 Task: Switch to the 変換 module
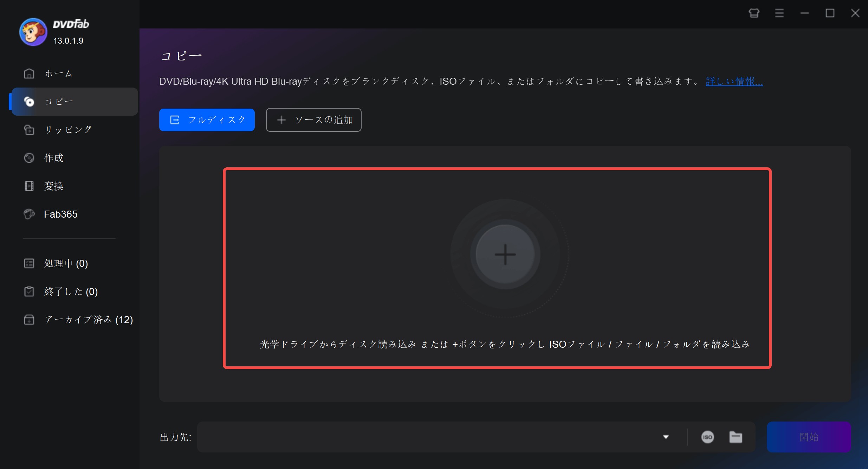[x=53, y=186]
